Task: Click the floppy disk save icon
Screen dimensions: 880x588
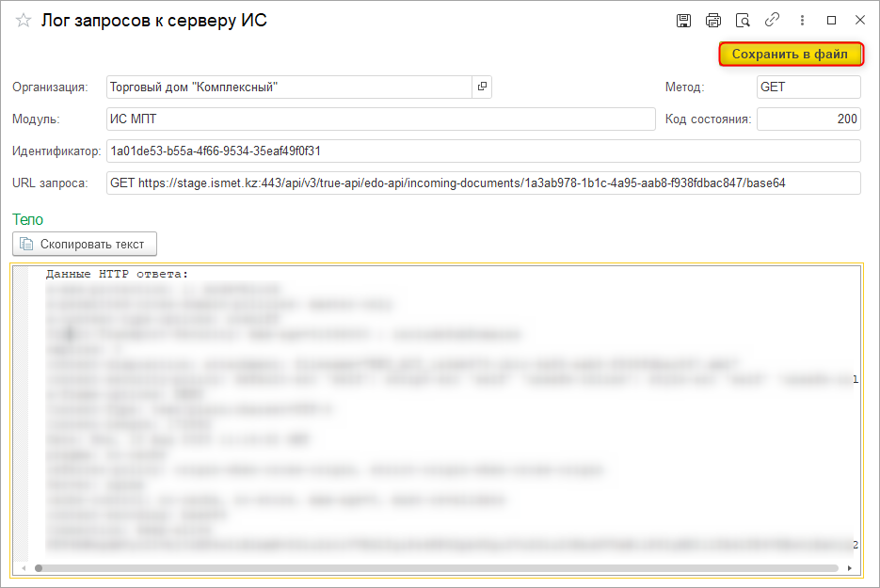Action: (x=684, y=21)
